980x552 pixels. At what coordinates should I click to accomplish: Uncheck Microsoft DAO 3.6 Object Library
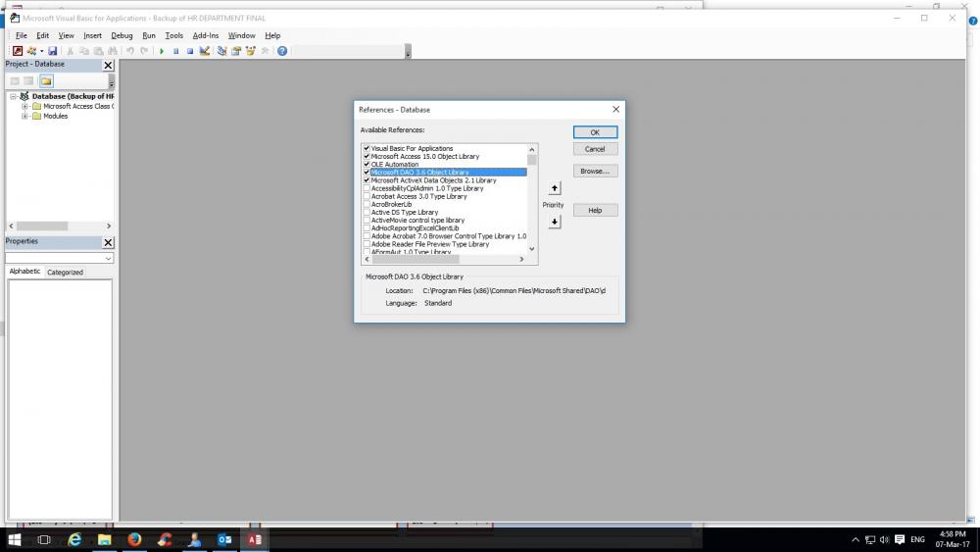coord(367,172)
